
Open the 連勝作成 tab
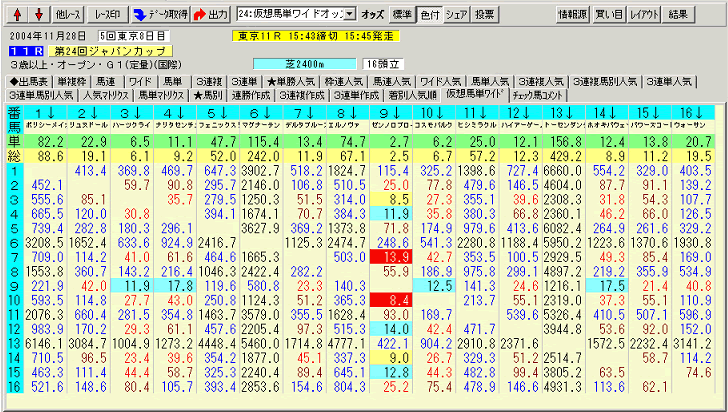pos(251,96)
